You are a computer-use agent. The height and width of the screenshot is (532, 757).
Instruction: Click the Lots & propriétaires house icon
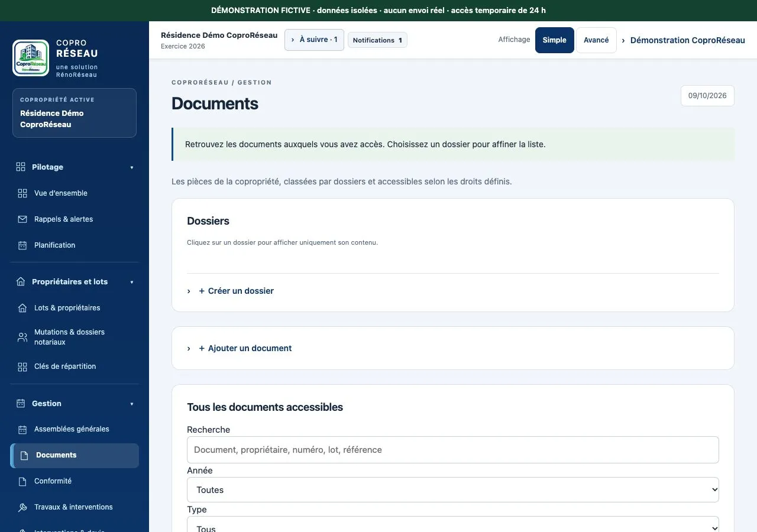click(22, 308)
